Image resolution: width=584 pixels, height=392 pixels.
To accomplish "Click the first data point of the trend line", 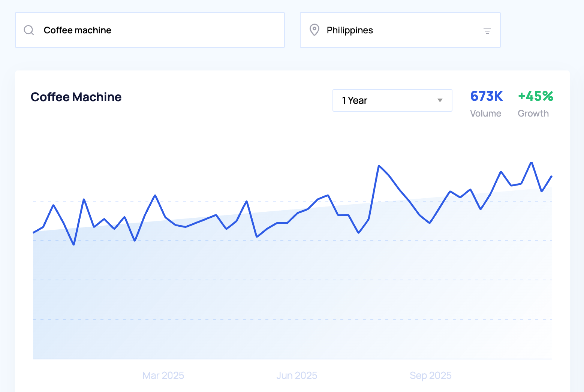I will click(34, 233).
